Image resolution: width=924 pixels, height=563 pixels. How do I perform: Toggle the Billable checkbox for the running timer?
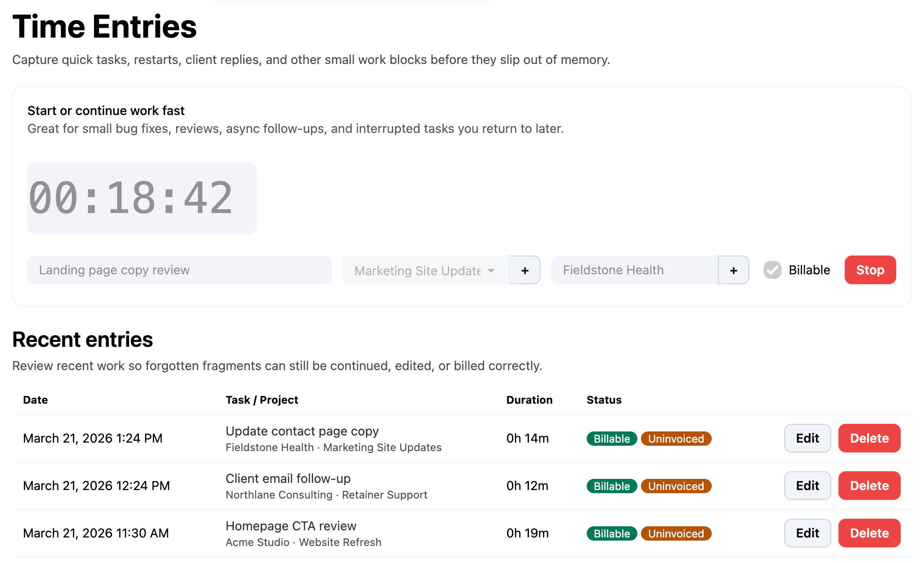(772, 270)
